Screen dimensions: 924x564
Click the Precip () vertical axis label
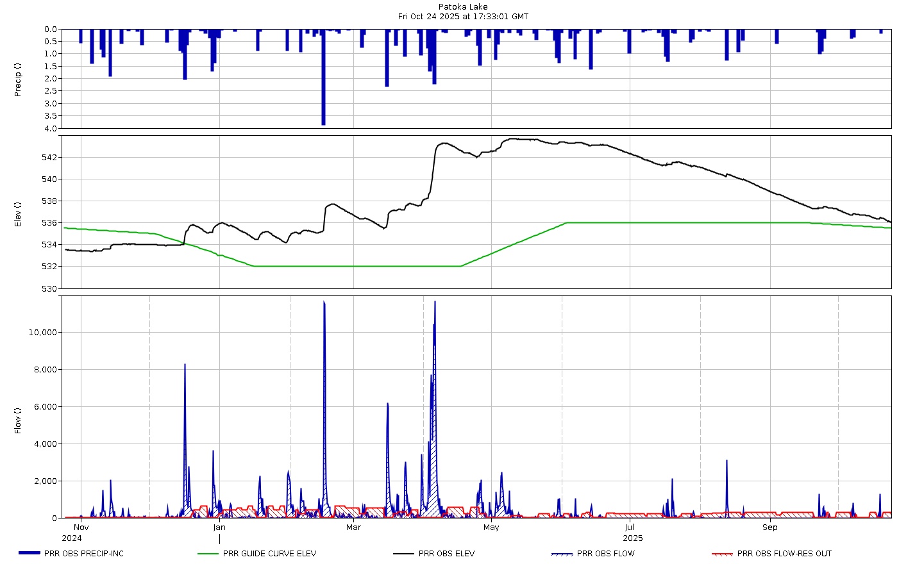[18, 79]
